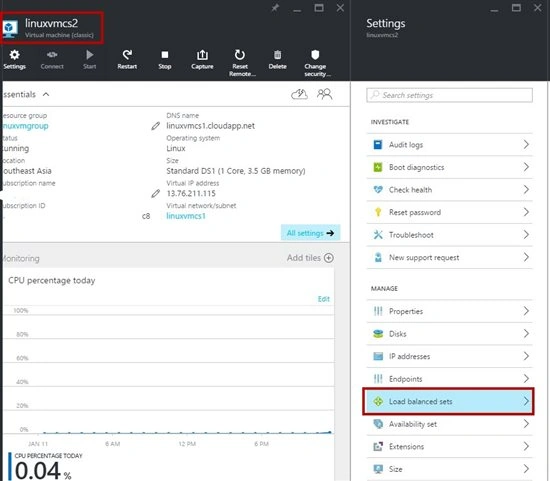Select Availability set entry
Viewport: 550px width, 481px height.
(x=449, y=424)
